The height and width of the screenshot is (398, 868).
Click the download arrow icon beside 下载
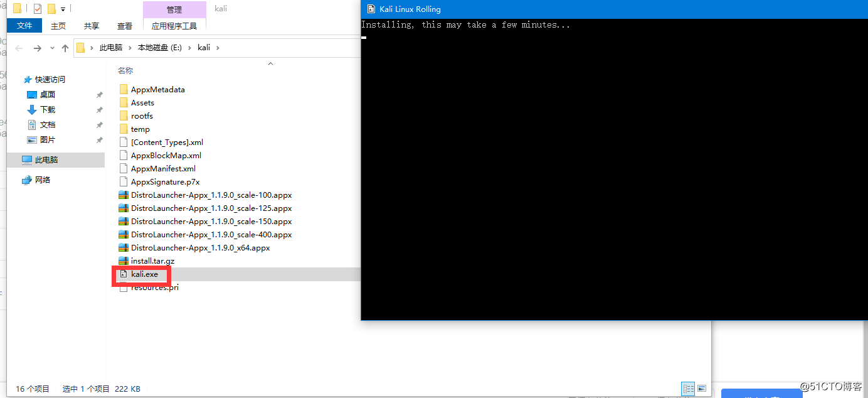tap(32, 109)
